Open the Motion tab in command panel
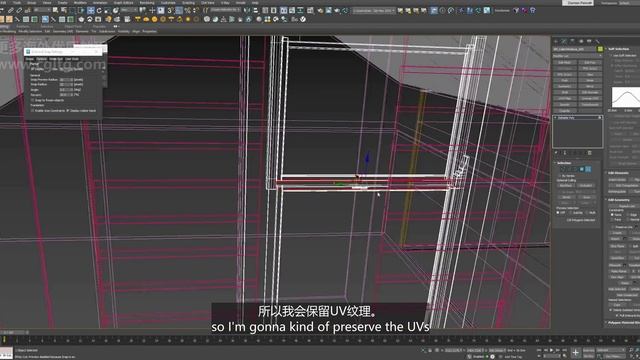Screen dimensions: 640x360 (x=580, y=41)
